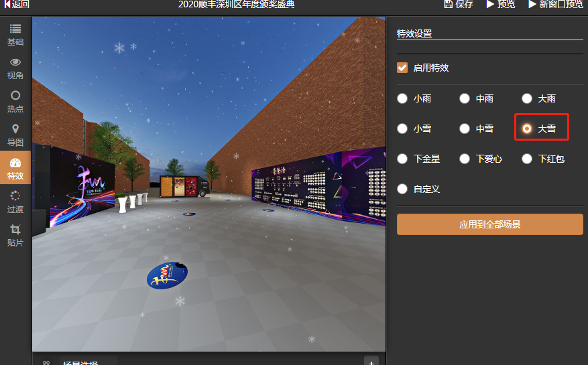
Task: Pick the 自定义 custom effect option
Action: 402,189
